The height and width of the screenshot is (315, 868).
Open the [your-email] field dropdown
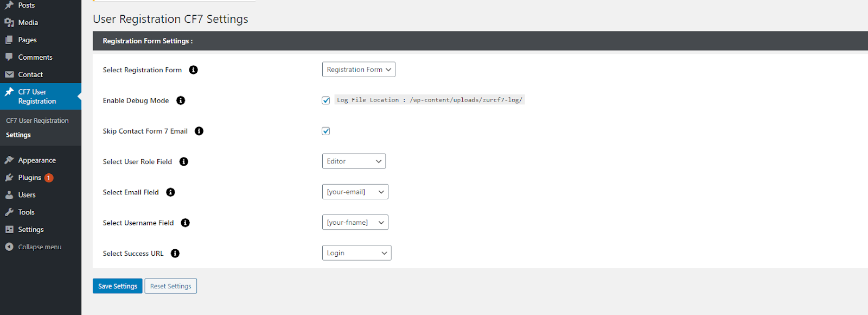coord(355,192)
